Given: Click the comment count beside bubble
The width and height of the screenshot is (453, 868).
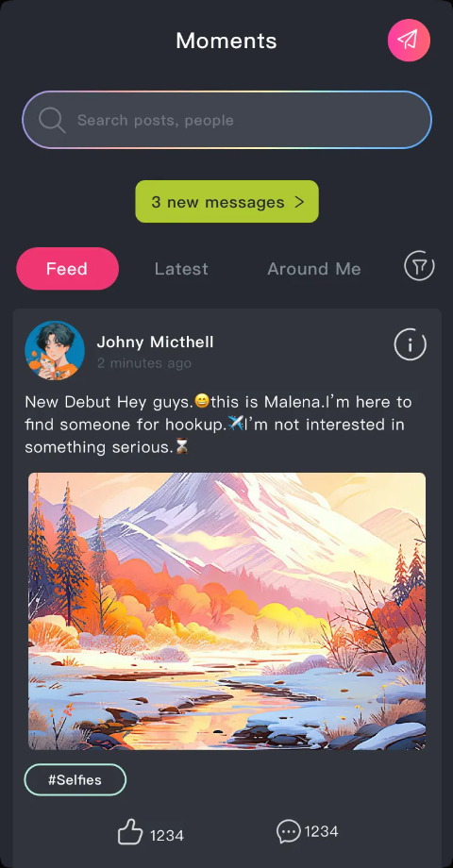Looking at the screenshot, I should point(321,831).
